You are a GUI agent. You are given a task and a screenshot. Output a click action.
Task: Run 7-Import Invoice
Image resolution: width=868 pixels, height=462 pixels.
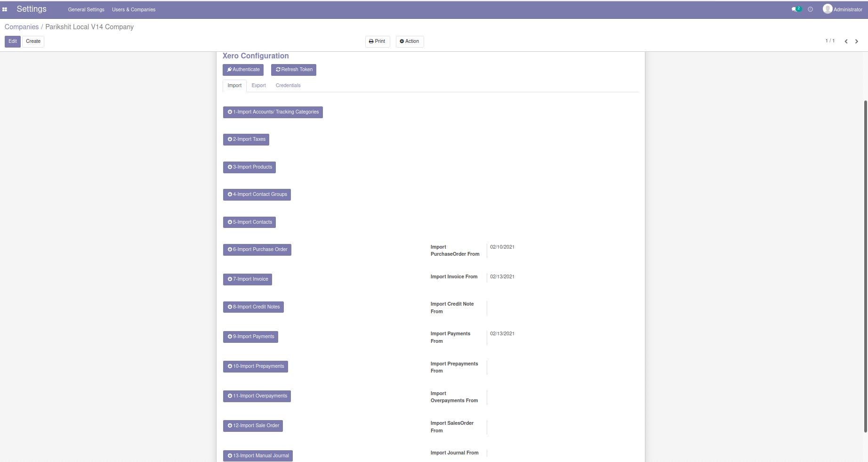point(248,279)
